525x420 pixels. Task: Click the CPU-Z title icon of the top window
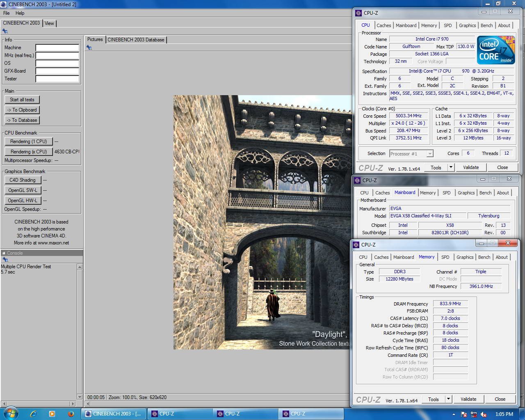pos(358,13)
